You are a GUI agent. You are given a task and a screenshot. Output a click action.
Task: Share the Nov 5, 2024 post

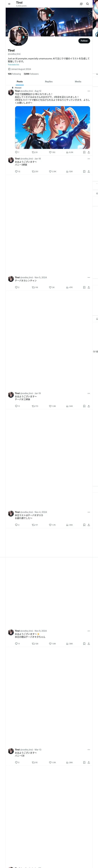click(89, 287)
